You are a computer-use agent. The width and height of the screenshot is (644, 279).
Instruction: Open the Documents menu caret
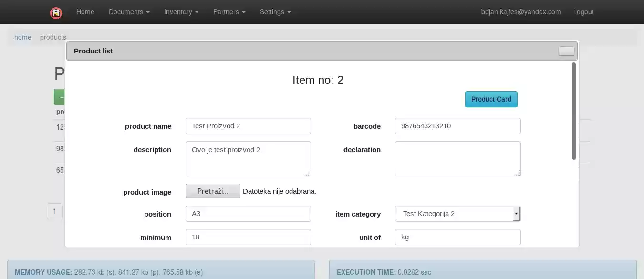(147, 12)
